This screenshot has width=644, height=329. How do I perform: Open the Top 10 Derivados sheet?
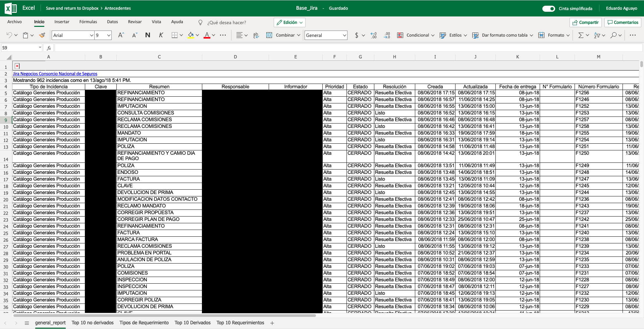point(193,323)
